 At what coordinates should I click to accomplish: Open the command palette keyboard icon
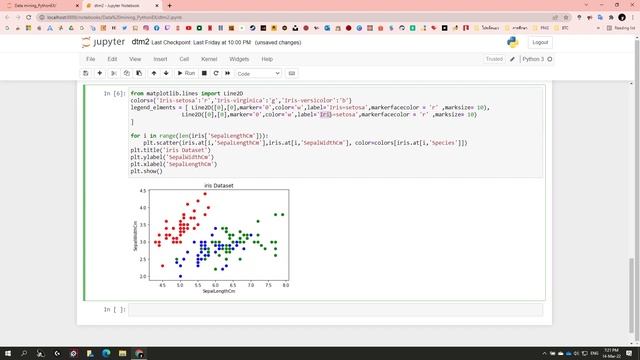tap(292, 73)
